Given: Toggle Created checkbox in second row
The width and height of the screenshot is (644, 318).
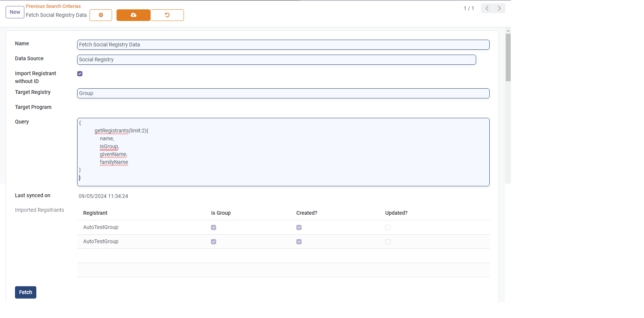Looking at the screenshot, I should click(299, 242).
